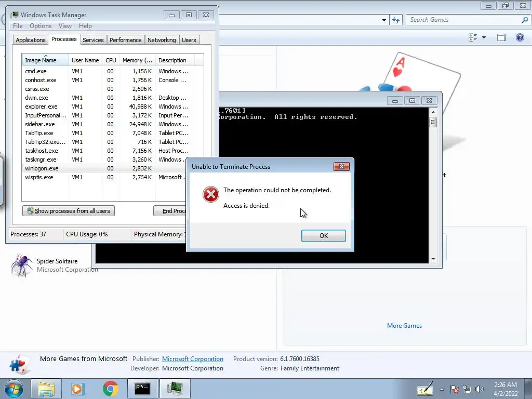Click the volume speaker tray icon

[479, 389]
